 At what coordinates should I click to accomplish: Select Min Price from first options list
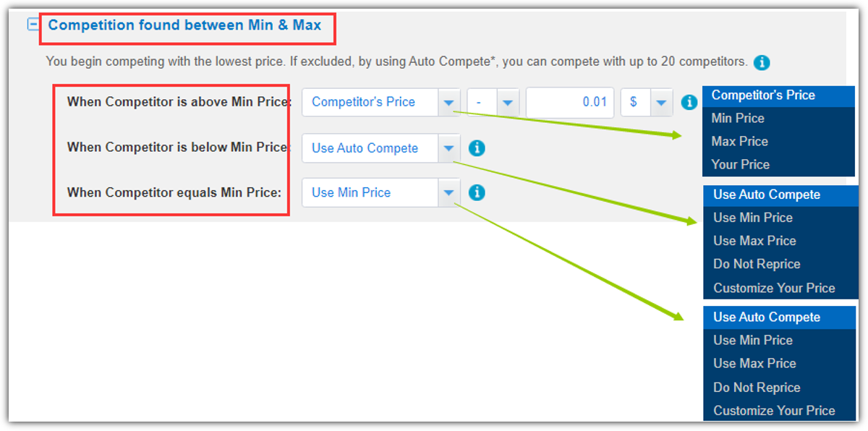click(x=738, y=119)
